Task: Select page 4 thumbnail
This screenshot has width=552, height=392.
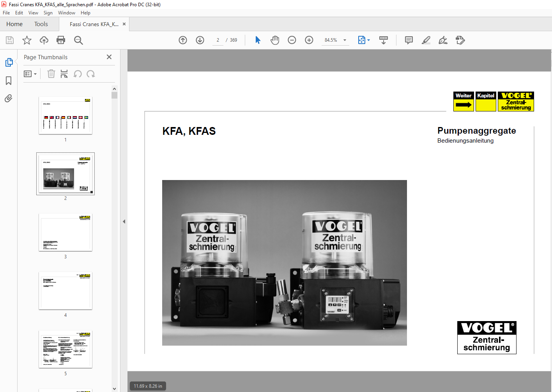Action: click(65, 291)
